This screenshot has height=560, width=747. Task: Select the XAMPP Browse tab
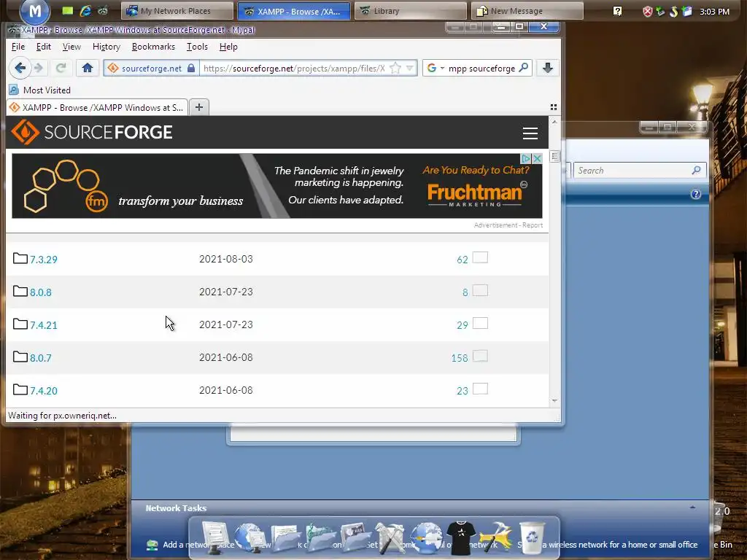tap(97, 107)
